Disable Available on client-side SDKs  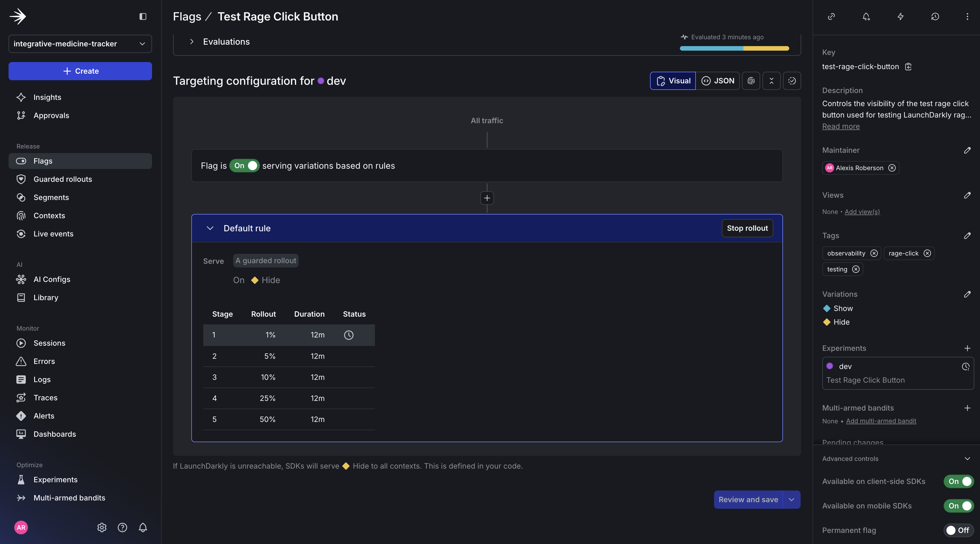(958, 481)
